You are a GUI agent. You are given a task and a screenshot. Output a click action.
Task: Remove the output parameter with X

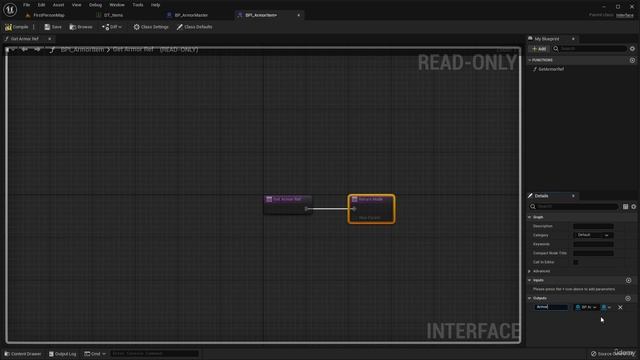(620, 307)
